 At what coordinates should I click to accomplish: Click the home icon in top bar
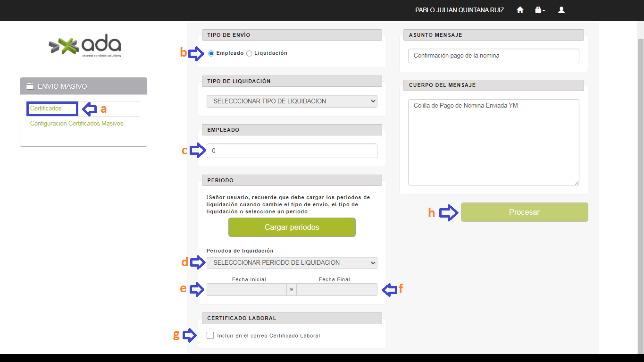pos(520,10)
